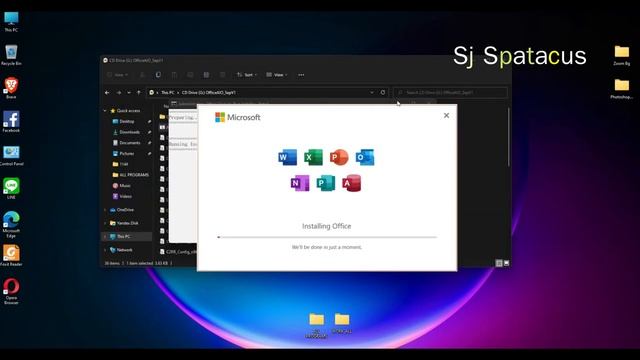The width and height of the screenshot is (640, 360).
Task: Click the Share icon in Explorer toolbar
Action: coord(207,75)
